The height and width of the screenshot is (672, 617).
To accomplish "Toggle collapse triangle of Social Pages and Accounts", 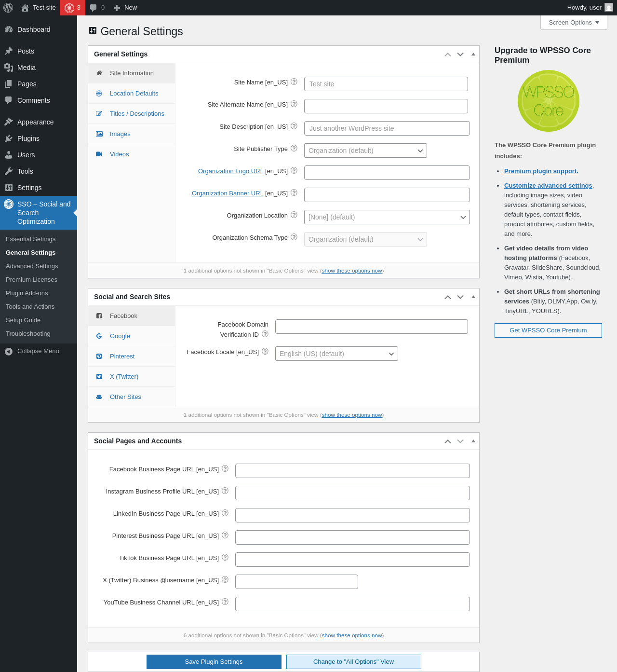I will [473, 441].
